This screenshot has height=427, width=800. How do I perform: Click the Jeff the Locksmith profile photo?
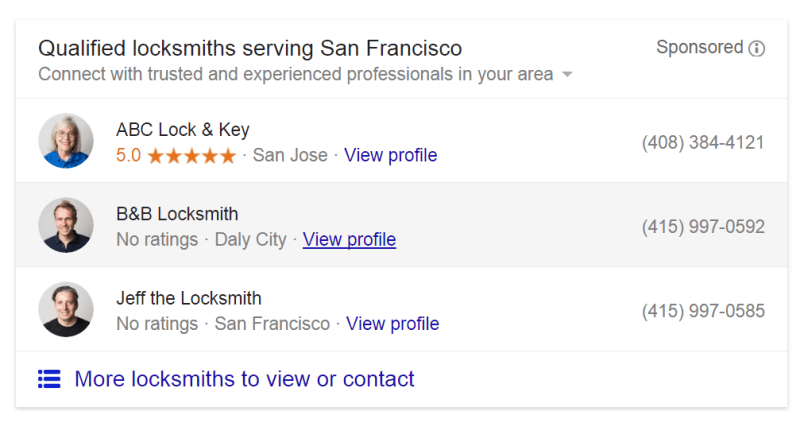(x=66, y=309)
